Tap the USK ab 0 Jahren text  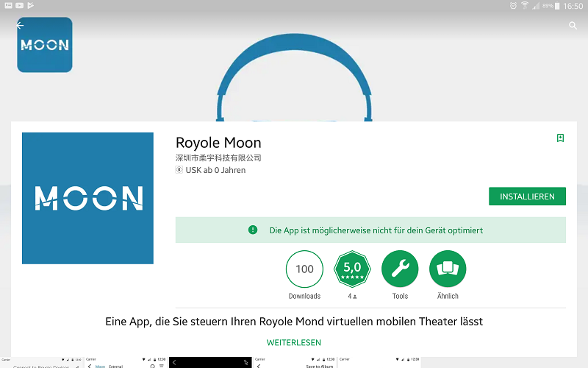(x=215, y=170)
